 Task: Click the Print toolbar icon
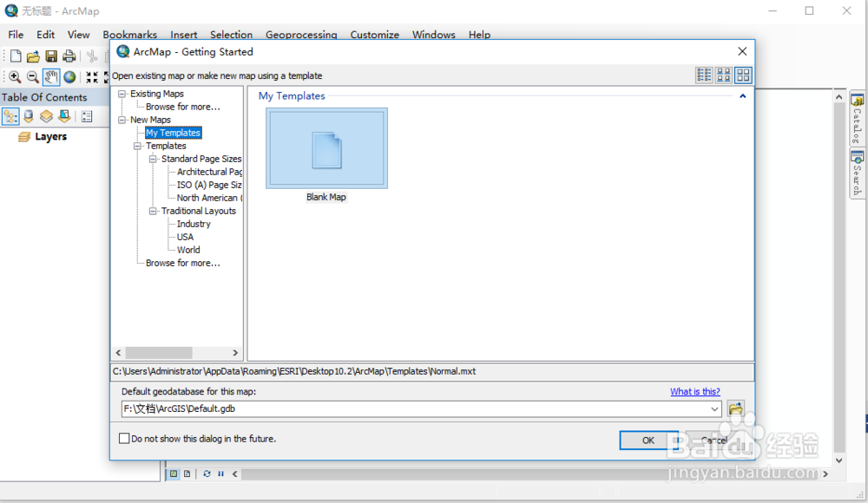coord(69,56)
